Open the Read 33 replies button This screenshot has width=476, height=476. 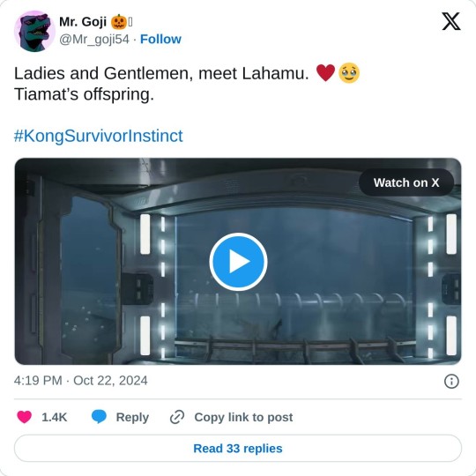238,449
